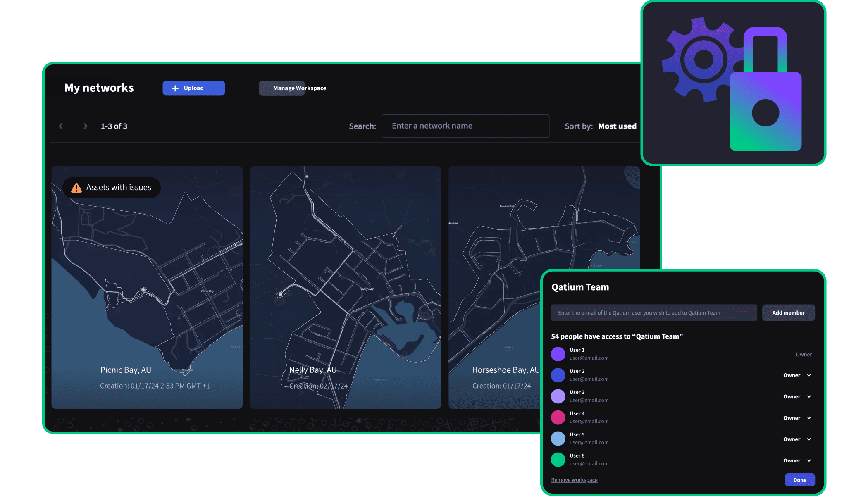Go to previous page chevron arrow

pyautogui.click(x=61, y=126)
